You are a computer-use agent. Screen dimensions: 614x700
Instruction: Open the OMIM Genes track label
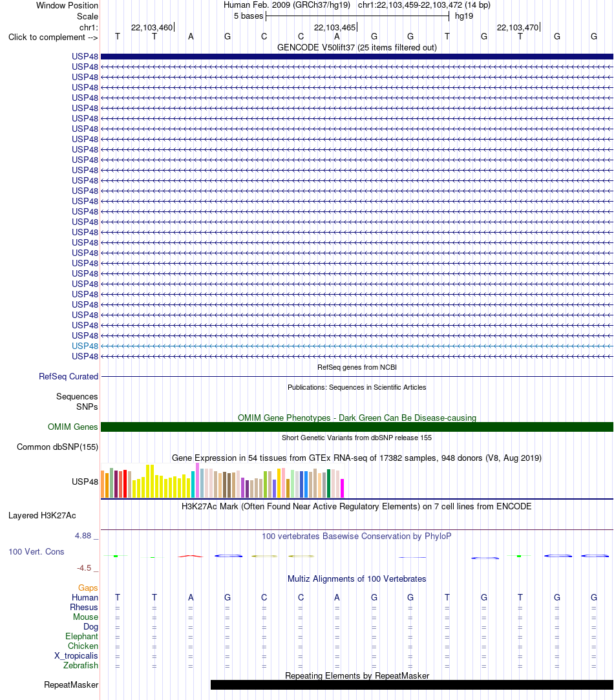pos(73,427)
